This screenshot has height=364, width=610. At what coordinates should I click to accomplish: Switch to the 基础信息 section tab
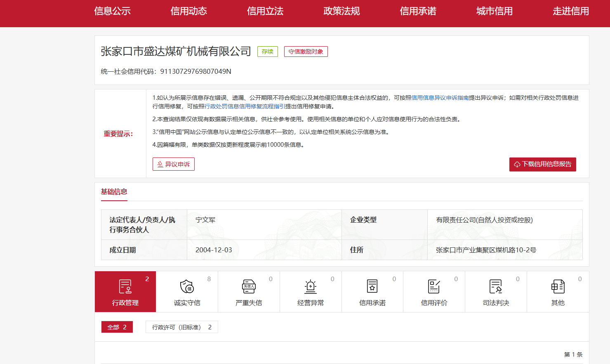pyautogui.click(x=114, y=192)
